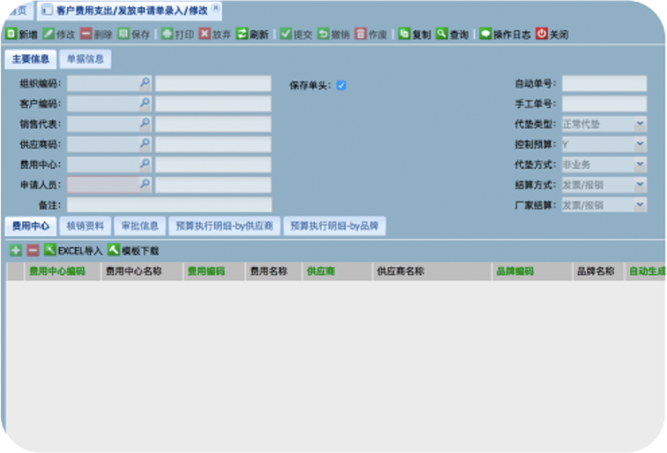Open the 代垫类型 dropdown
The image size is (667, 453).
tap(640, 124)
